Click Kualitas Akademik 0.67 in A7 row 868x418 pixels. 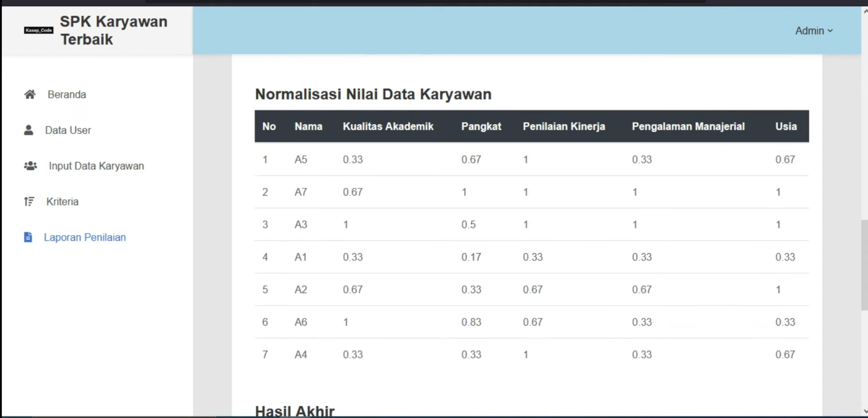[x=353, y=192]
